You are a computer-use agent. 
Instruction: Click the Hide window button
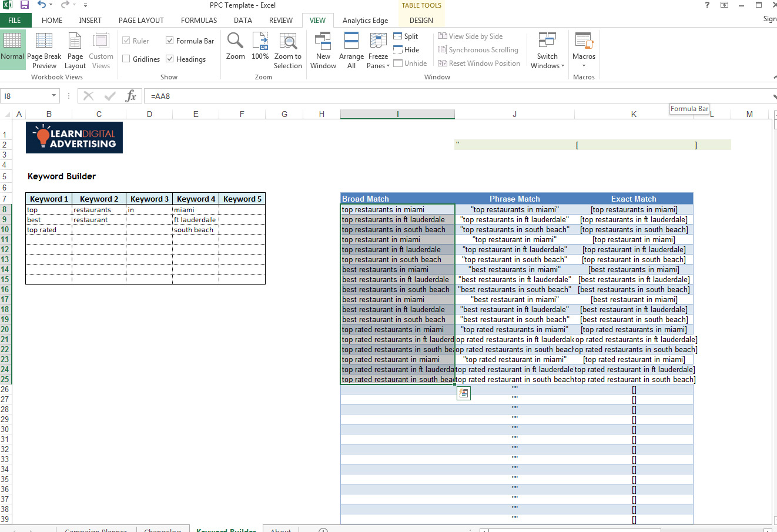pos(406,50)
